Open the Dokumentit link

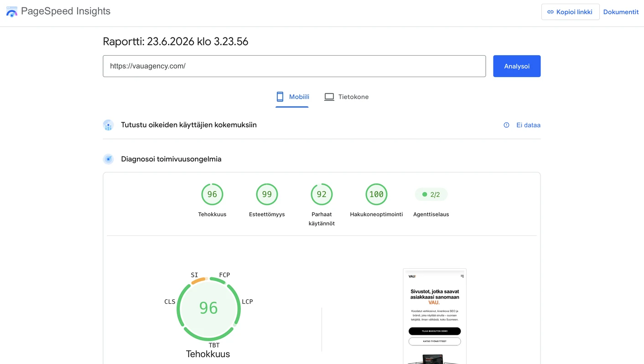point(621,12)
